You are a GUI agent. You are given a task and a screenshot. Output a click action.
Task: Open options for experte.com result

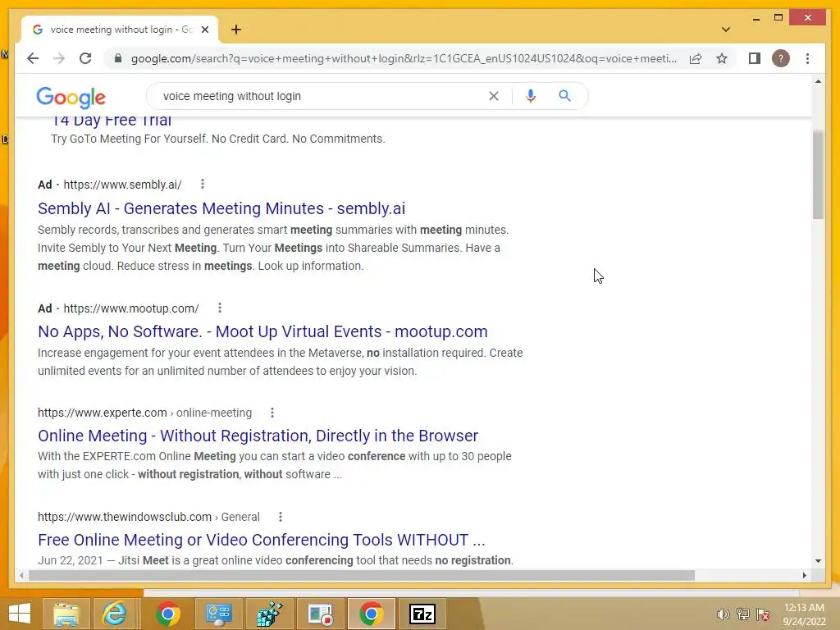[272, 413]
